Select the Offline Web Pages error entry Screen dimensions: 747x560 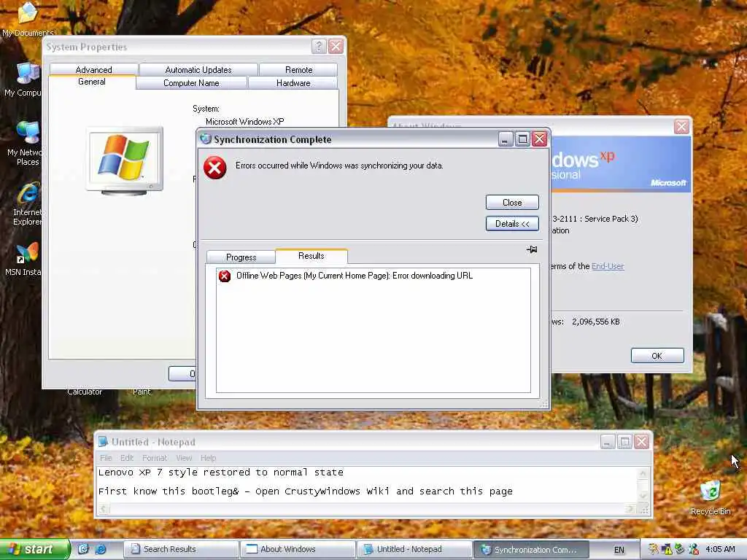pyautogui.click(x=355, y=276)
